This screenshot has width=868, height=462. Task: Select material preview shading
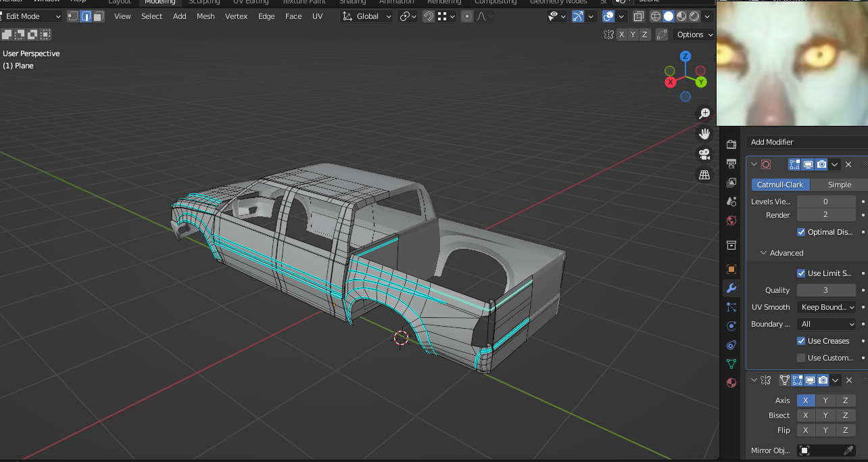(x=681, y=16)
